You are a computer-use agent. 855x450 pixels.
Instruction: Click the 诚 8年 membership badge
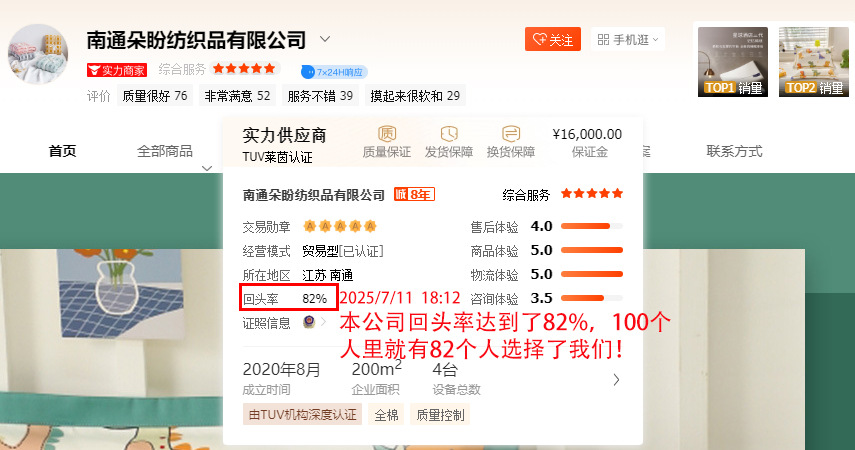tap(414, 194)
